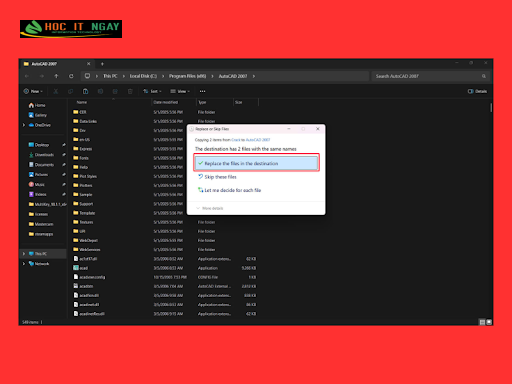Screen dimensions: 512x384
Task: Expand the OneDrive tree node
Action: tap(24, 125)
